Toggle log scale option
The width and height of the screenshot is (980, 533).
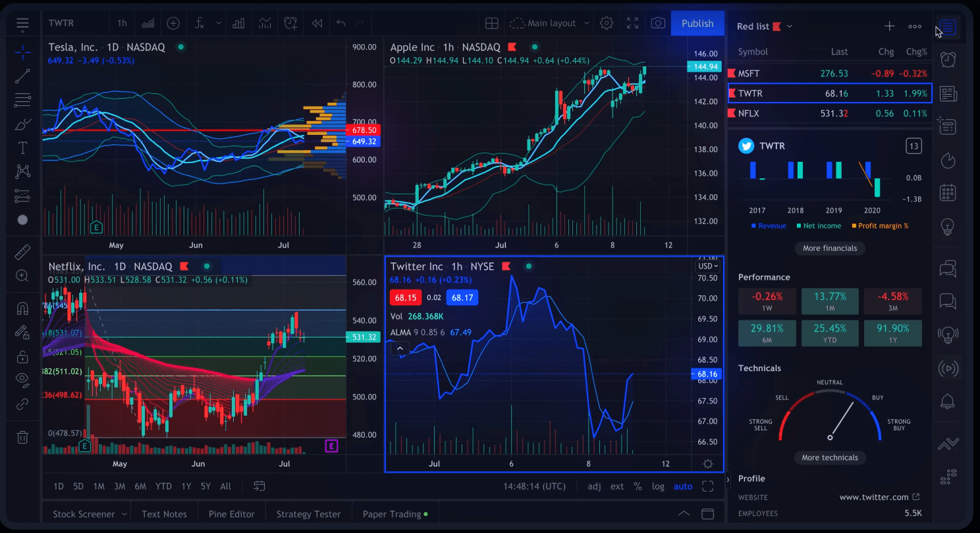click(658, 486)
